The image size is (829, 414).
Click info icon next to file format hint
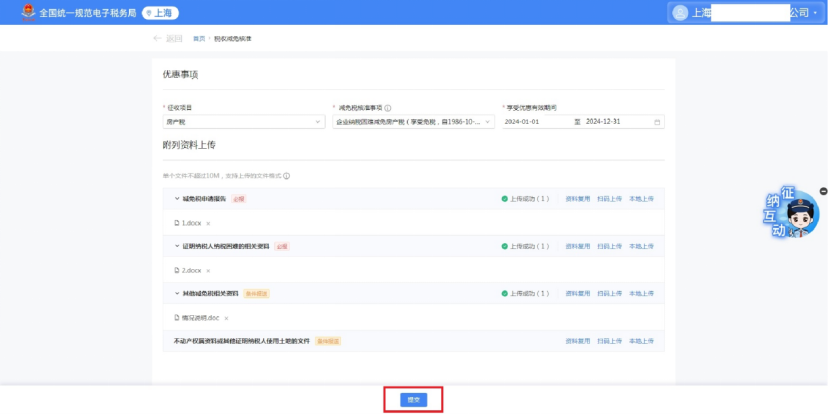[x=287, y=176]
